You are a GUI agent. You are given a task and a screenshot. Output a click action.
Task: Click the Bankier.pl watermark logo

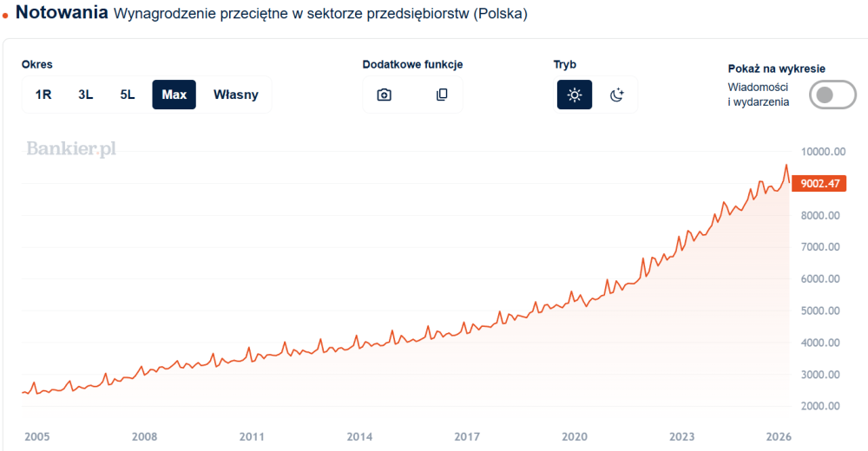coord(71,149)
